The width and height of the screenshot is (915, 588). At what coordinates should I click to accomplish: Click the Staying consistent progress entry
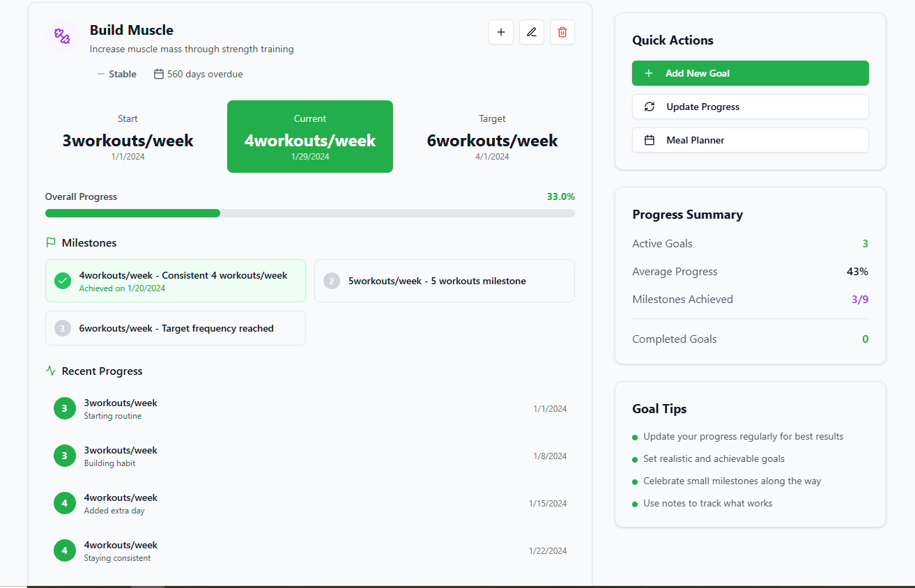pos(309,551)
